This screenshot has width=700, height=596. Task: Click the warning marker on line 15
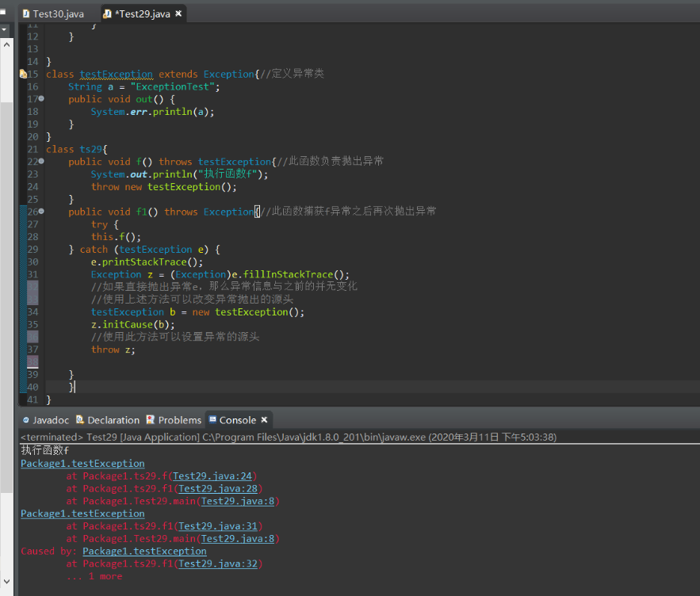point(24,74)
